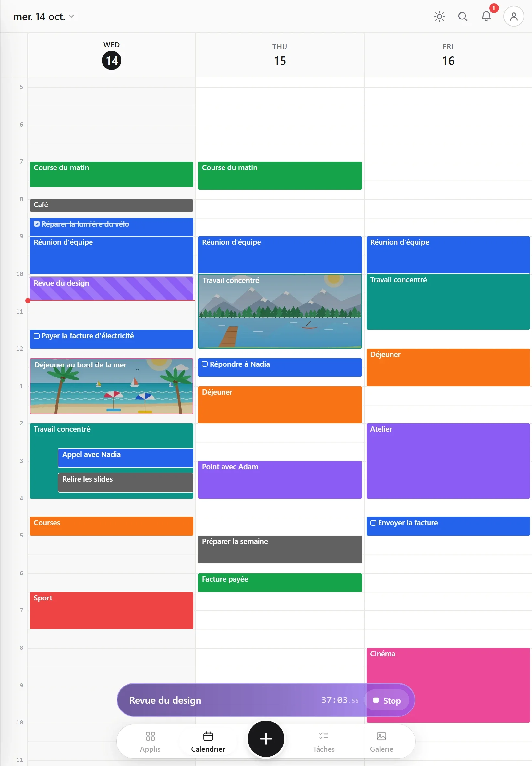Open the Facture payée event

tap(280, 582)
